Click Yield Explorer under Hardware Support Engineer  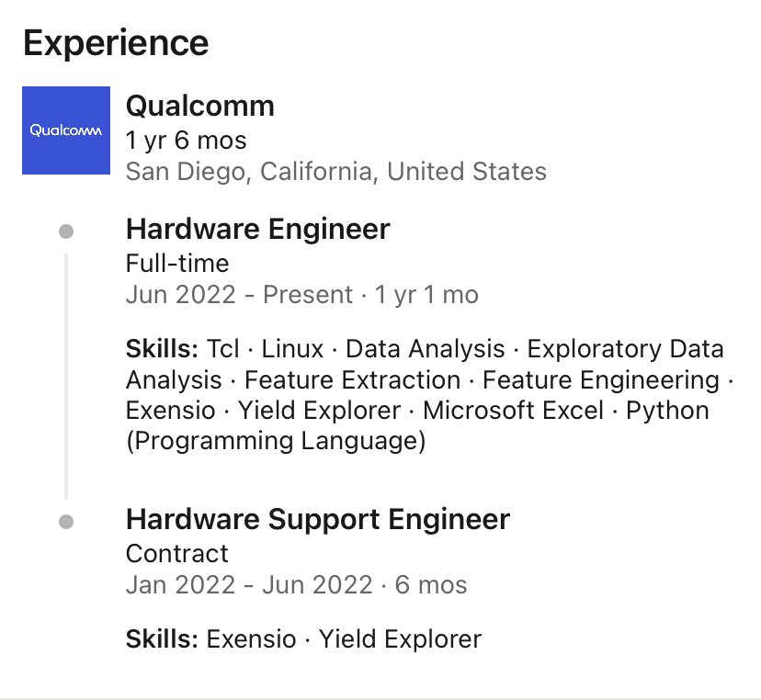400,638
